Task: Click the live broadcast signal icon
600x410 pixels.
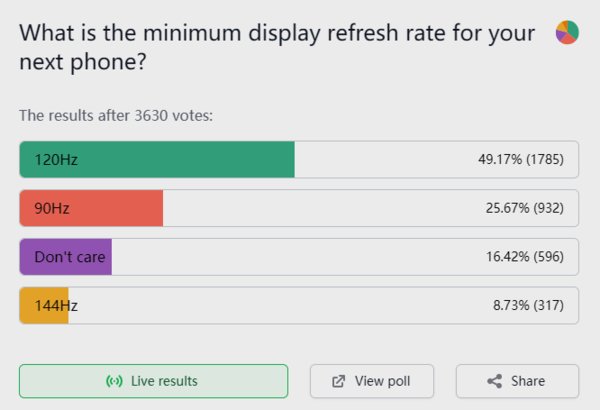Action: point(114,381)
